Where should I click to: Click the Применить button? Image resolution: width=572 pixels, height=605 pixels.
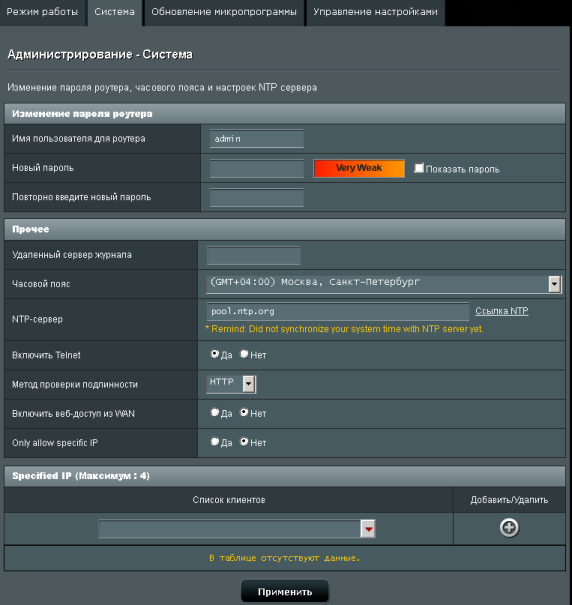(x=285, y=591)
